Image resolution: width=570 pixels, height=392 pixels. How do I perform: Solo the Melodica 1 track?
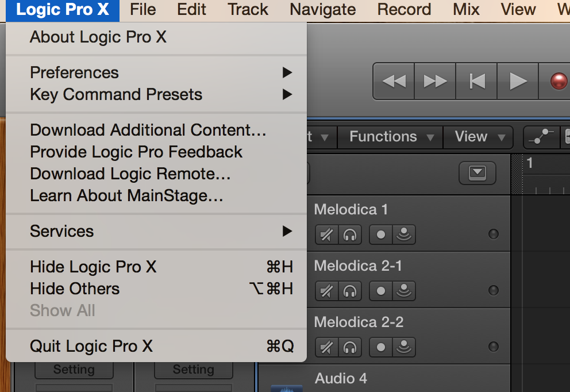click(x=349, y=235)
